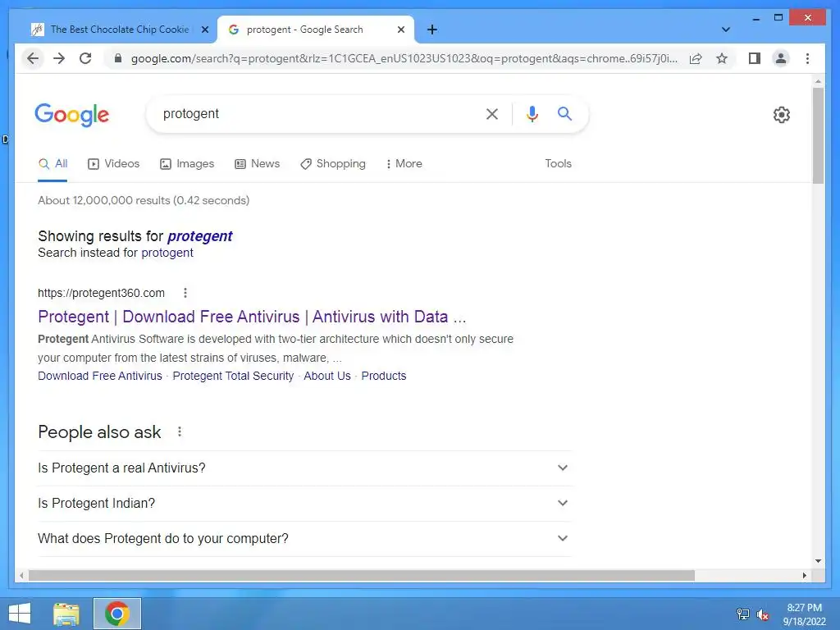
Task: Select the All results tab
Action: (x=53, y=164)
